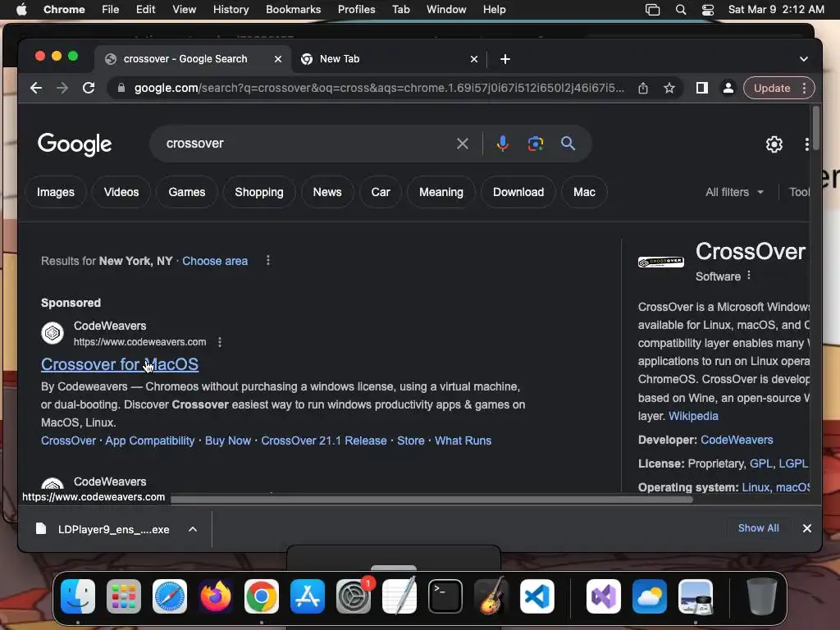Bookmark this page with the star icon
The height and width of the screenshot is (630, 840).
point(669,88)
